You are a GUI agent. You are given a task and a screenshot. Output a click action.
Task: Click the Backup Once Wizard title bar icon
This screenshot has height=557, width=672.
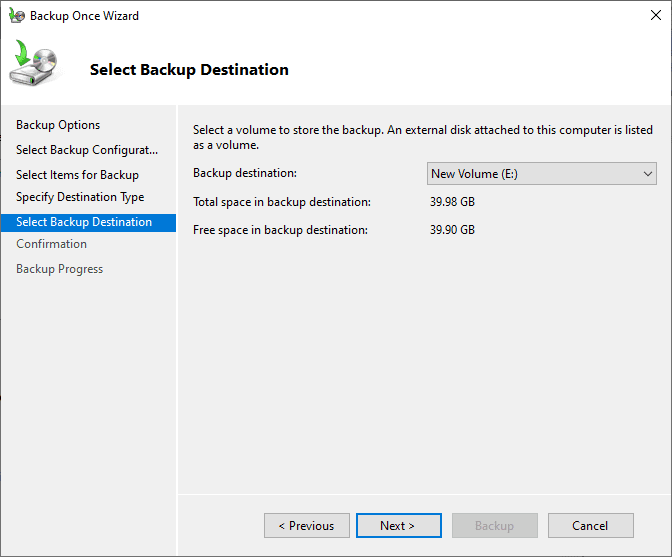coord(16,16)
